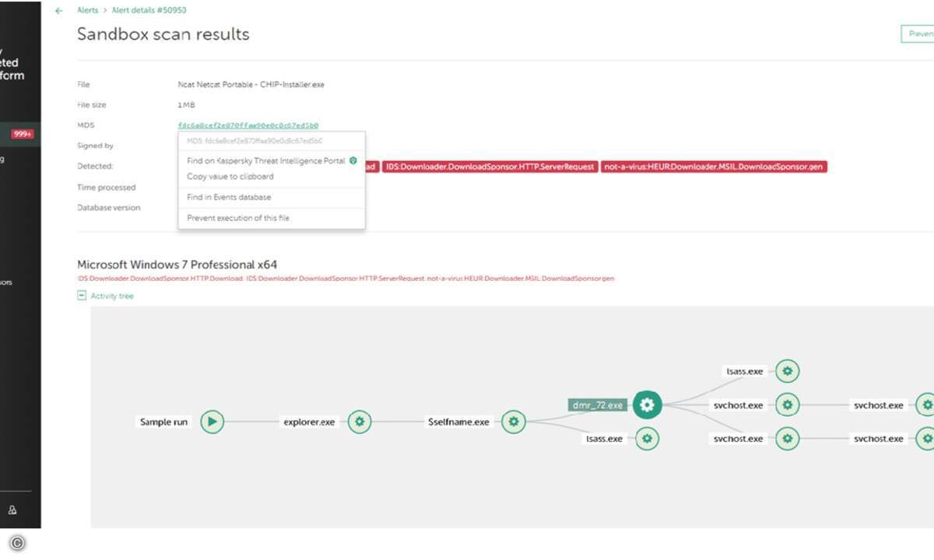Click the explorer.exe gear node
The image size is (934, 560).
pyautogui.click(x=359, y=422)
